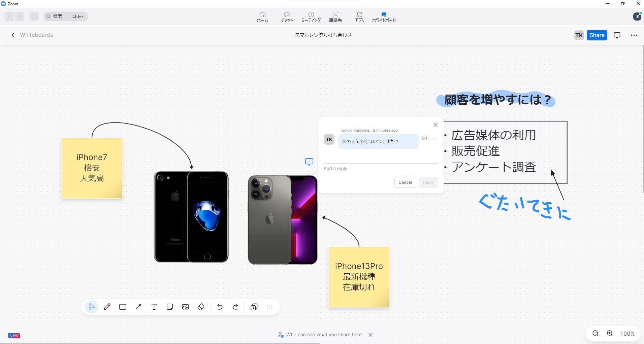Select the Text tool

154,307
